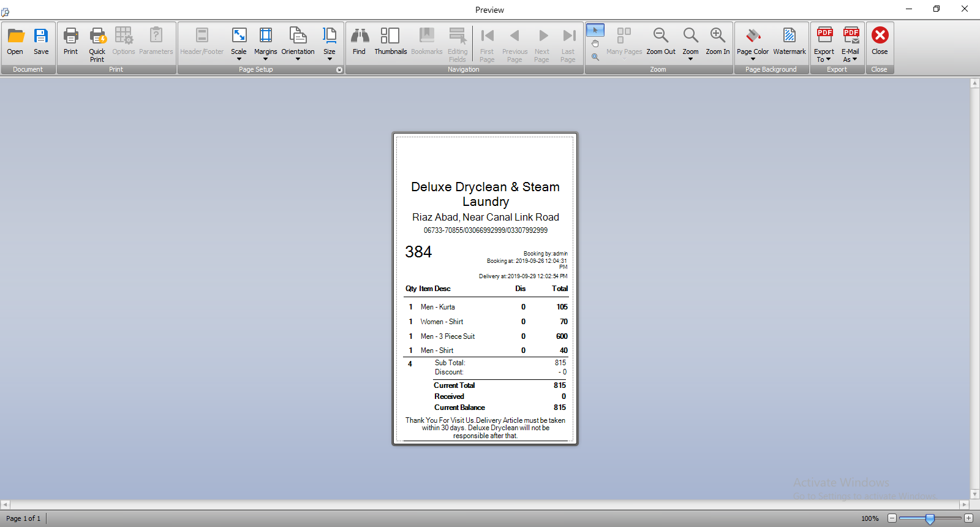
Task: Click the Zoom In magnifier
Action: (717, 42)
